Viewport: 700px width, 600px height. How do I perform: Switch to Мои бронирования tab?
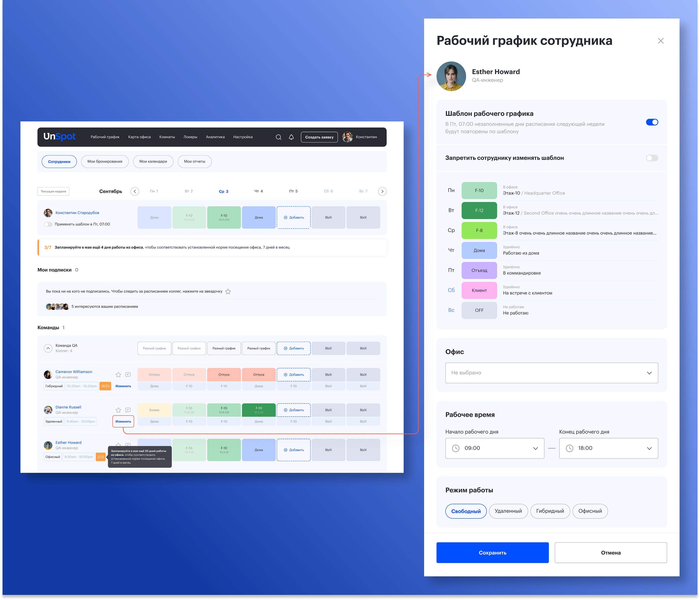[x=105, y=162]
